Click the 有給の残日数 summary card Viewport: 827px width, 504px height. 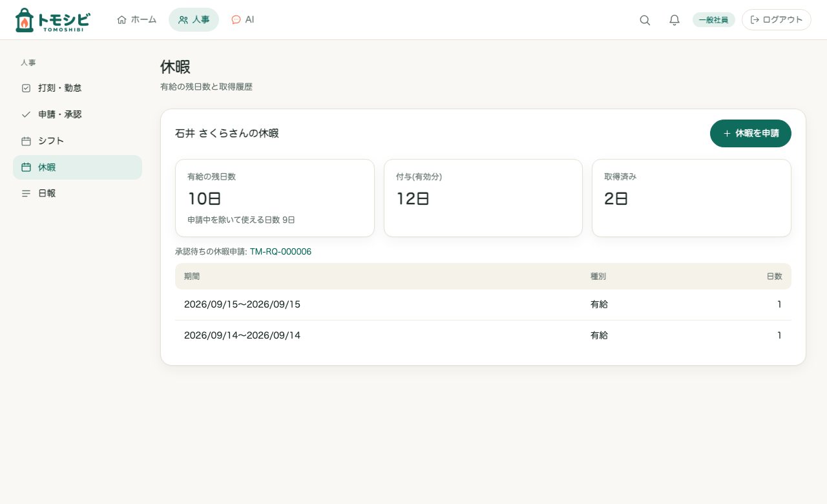[275, 198]
